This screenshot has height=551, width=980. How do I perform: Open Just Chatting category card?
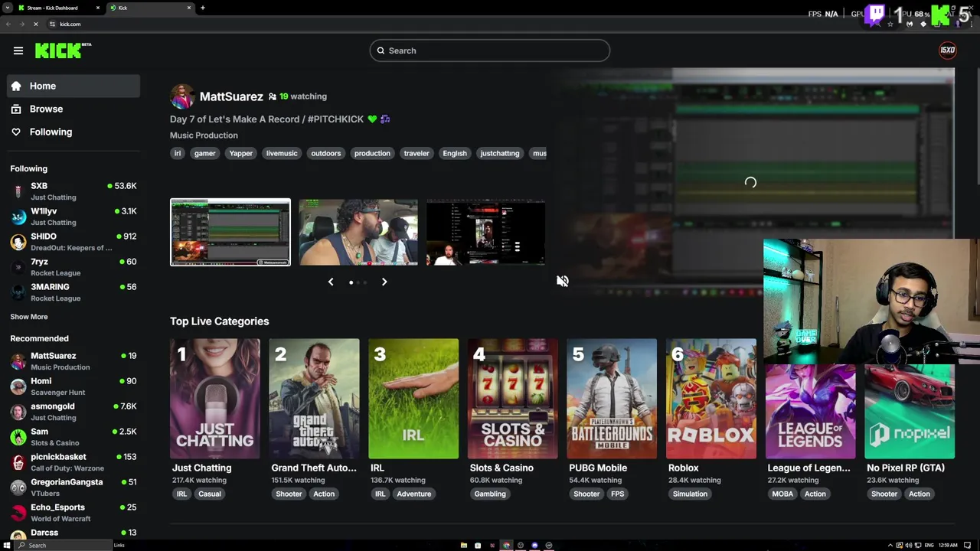215,399
